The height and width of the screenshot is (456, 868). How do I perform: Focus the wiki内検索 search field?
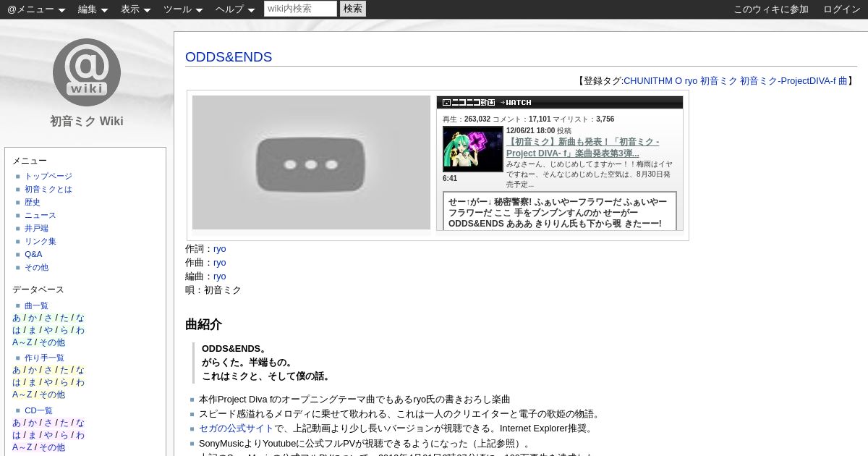click(x=300, y=9)
